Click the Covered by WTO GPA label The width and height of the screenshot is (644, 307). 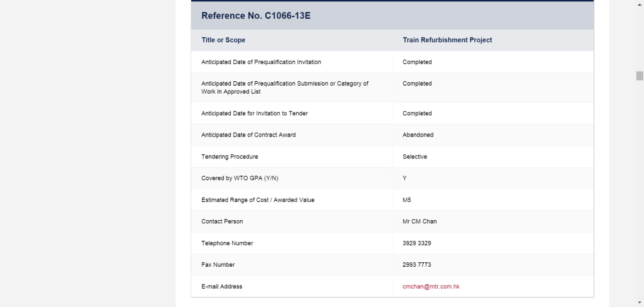click(240, 179)
